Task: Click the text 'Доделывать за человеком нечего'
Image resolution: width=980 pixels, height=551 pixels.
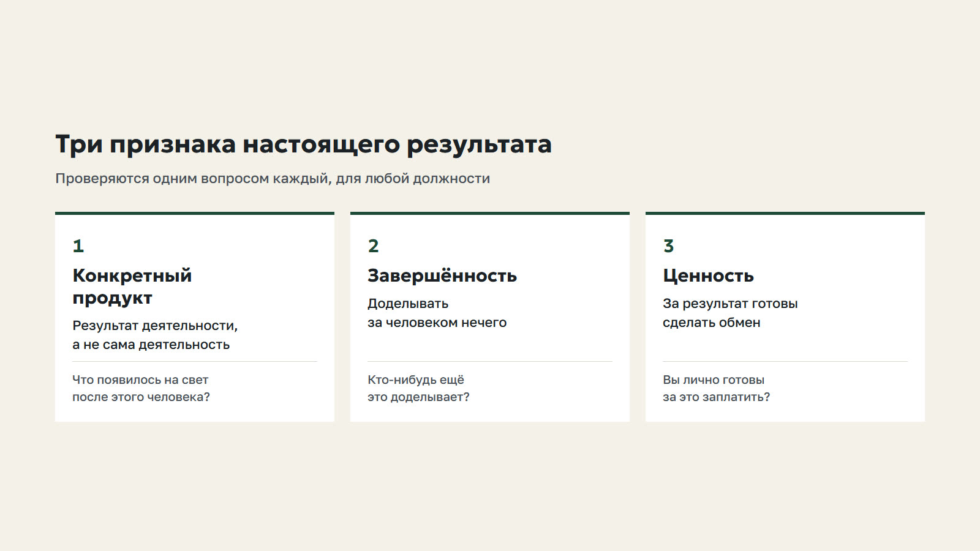Action: 437,313
